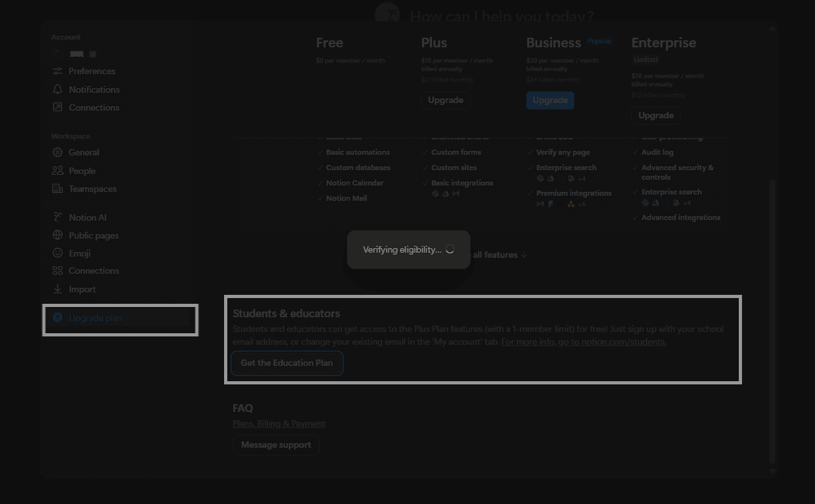Click the Advanced integrations feature
Screen dimensions: 815x504
pos(681,217)
